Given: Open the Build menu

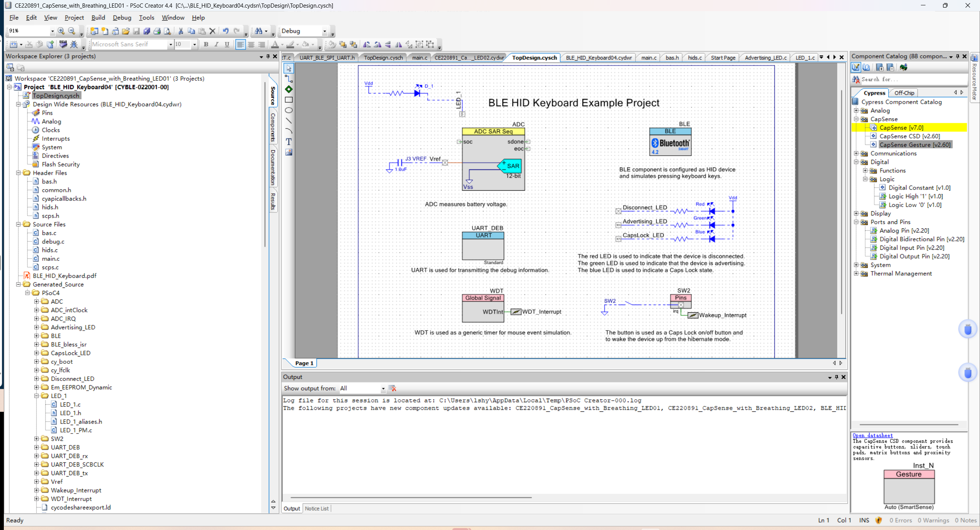Looking at the screenshot, I should pyautogui.click(x=98, y=18).
